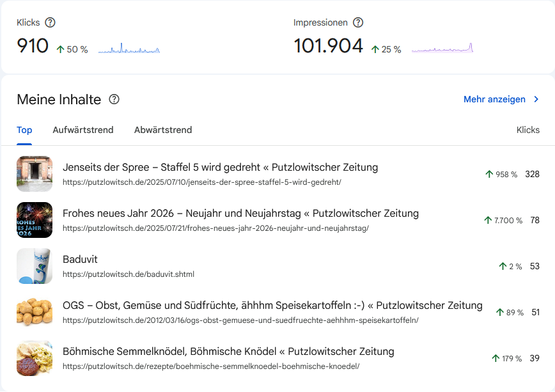
Task: Open help icon beside Meine Inhalte
Action: (114, 100)
